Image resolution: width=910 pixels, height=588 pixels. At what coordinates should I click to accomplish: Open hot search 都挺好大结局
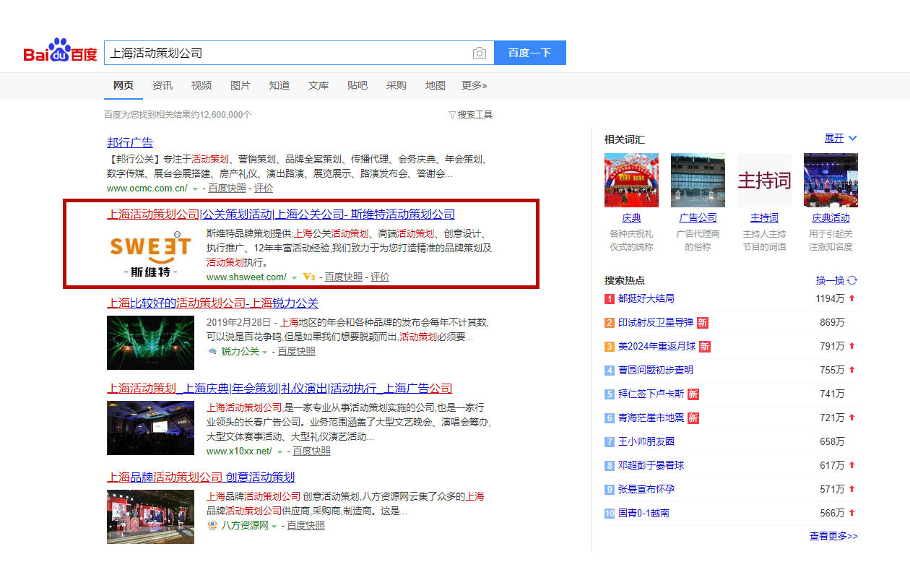tap(646, 298)
